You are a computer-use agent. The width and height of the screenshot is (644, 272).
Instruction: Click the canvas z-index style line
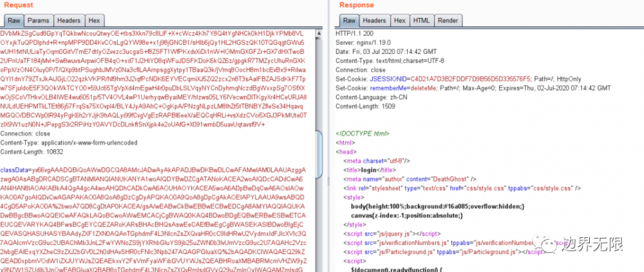coord(406,215)
